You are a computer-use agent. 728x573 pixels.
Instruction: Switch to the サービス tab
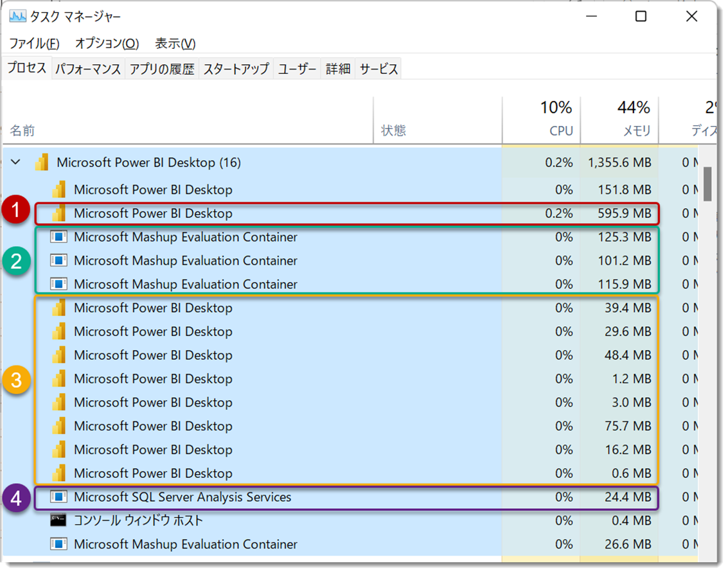pos(378,69)
